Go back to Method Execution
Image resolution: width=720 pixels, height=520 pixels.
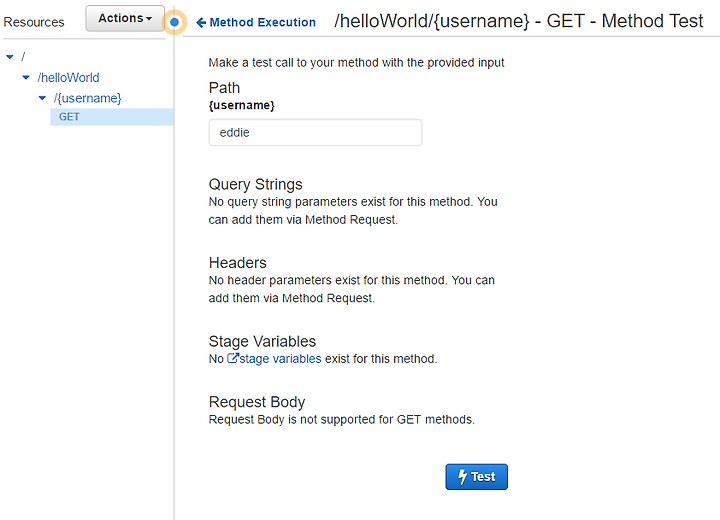coord(262,23)
